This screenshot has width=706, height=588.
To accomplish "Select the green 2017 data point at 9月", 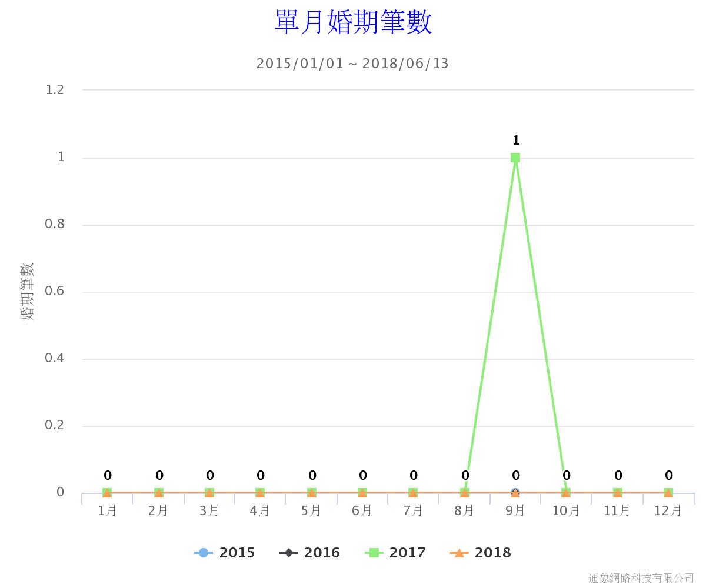I will (x=515, y=158).
